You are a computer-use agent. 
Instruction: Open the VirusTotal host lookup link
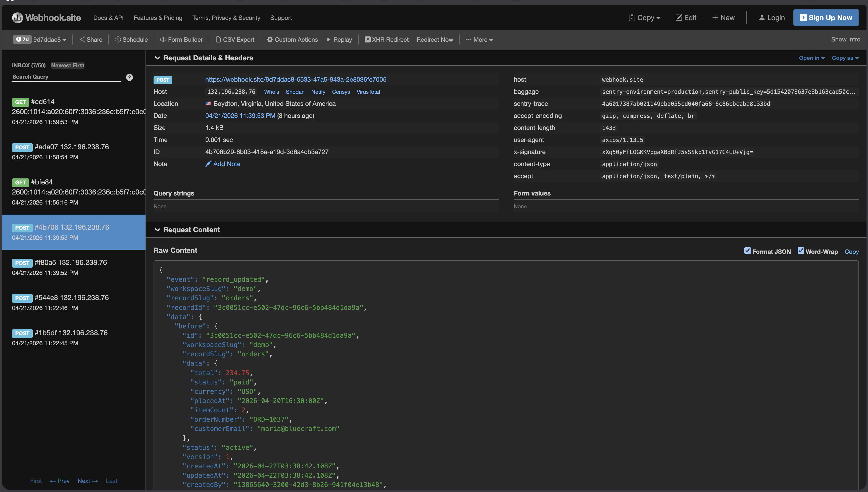368,92
